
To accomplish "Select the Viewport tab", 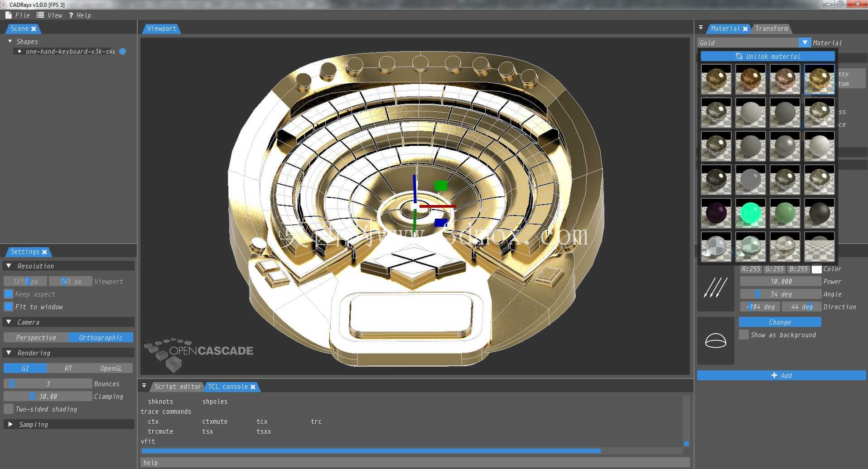I will point(161,29).
